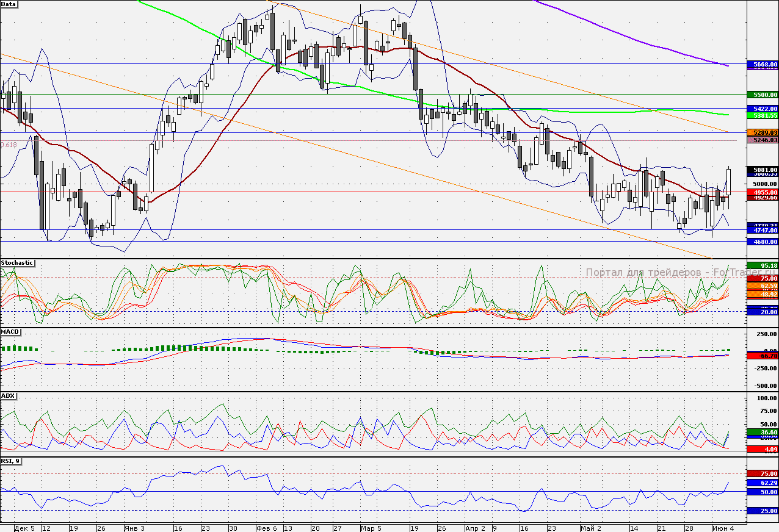779x532 pixels.
Task: Click the blue 5668.00 price tag
Action: [762, 64]
